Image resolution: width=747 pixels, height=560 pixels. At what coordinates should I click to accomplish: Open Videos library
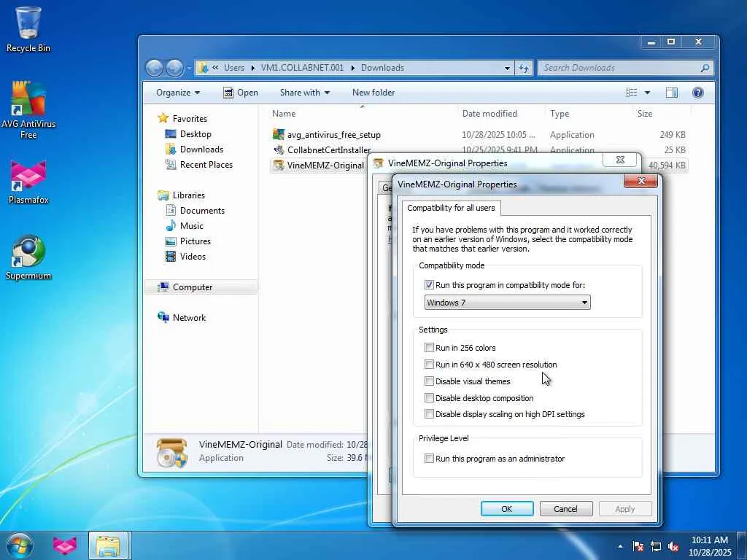(193, 256)
